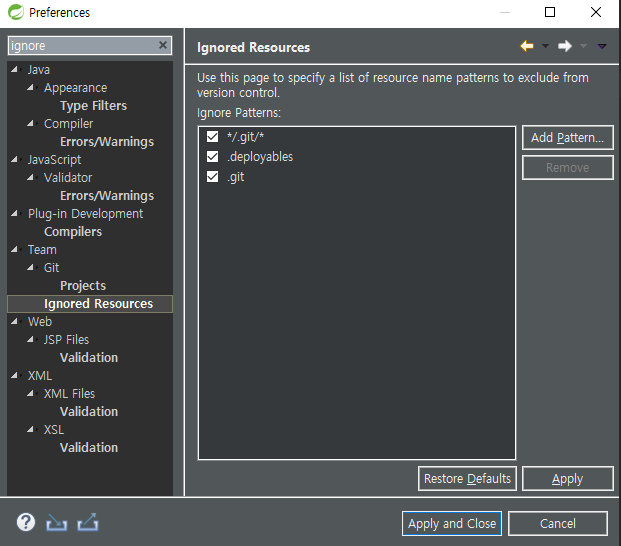This screenshot has height=546, width=621.
Task: Click the Import preferences icon
Action: 57,522
